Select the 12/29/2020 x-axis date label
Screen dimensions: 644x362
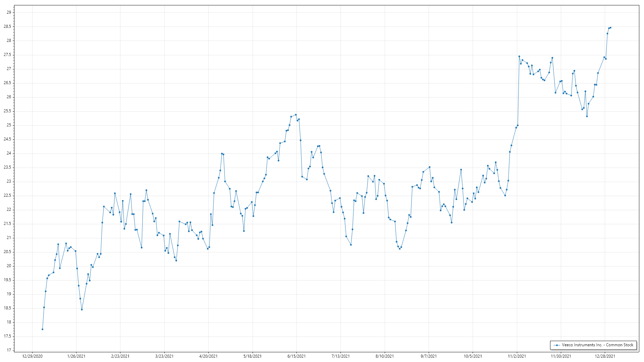coord(32,356)
